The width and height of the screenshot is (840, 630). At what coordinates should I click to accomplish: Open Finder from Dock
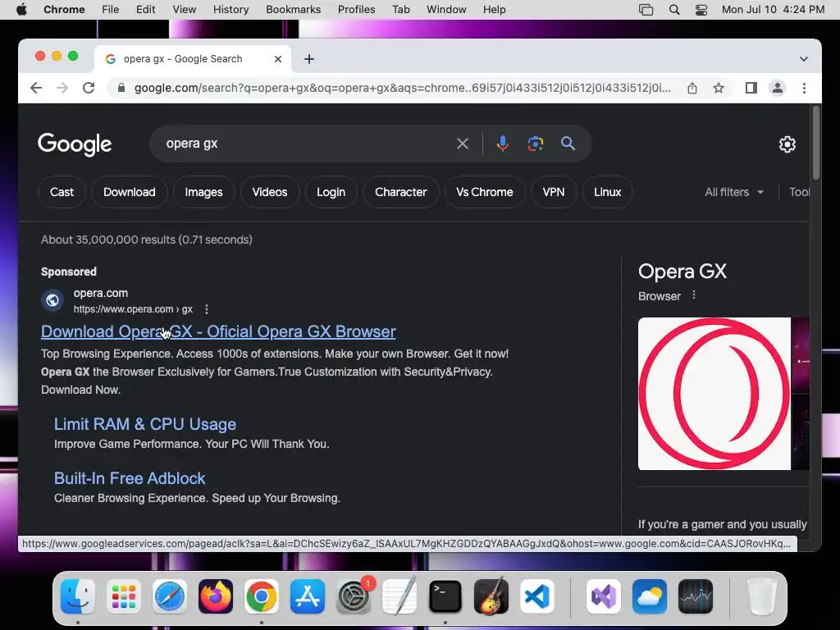coord(78,596)
